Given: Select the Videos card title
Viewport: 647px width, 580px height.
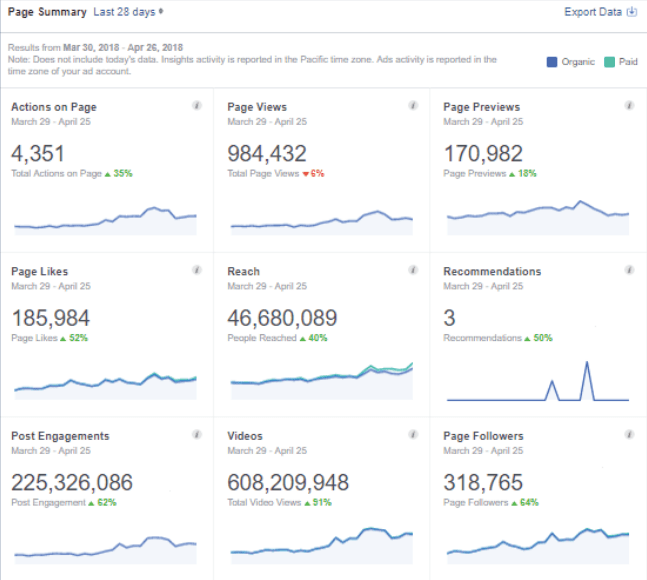Looking at the screenshot, I should [245, 436].
